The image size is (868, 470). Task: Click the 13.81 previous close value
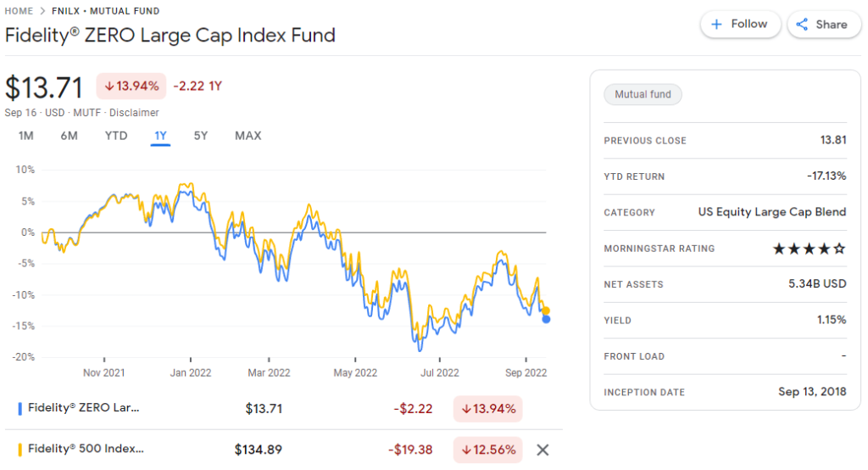coord(833,140)
